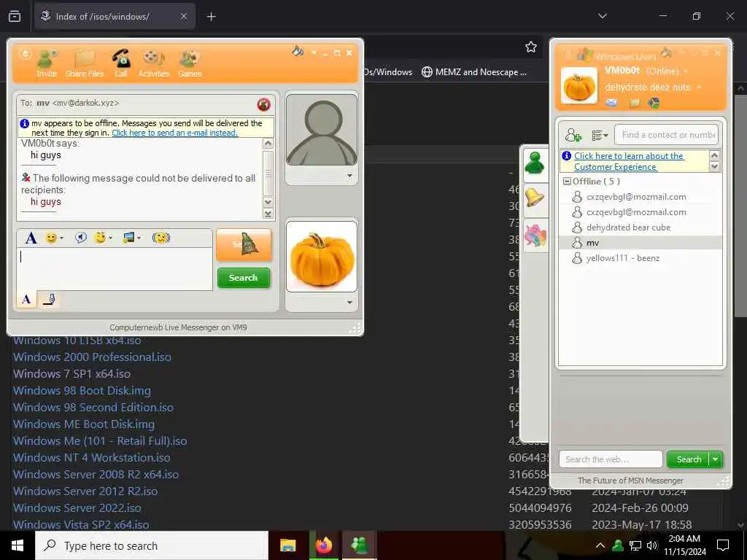Click the green Search button in chat window
747x560 pixels.
244,278
